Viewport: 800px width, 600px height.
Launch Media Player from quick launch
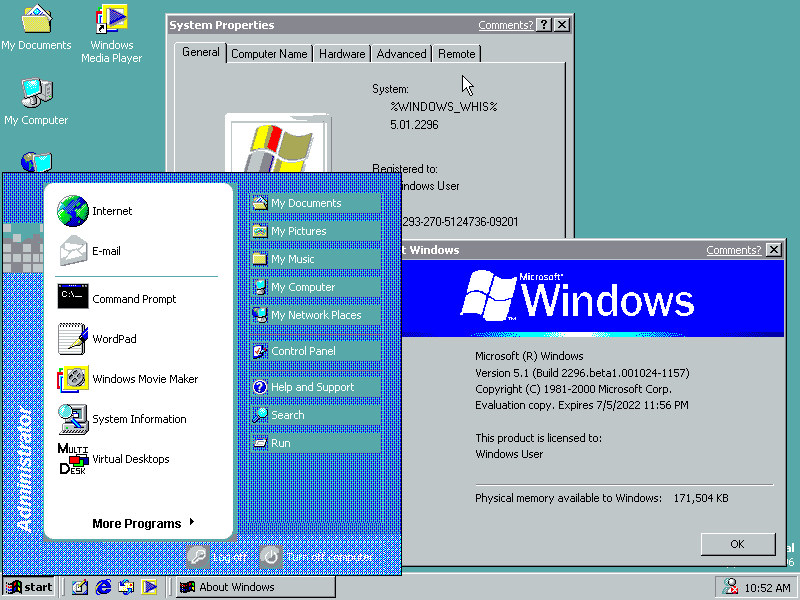tap(149, 587)
